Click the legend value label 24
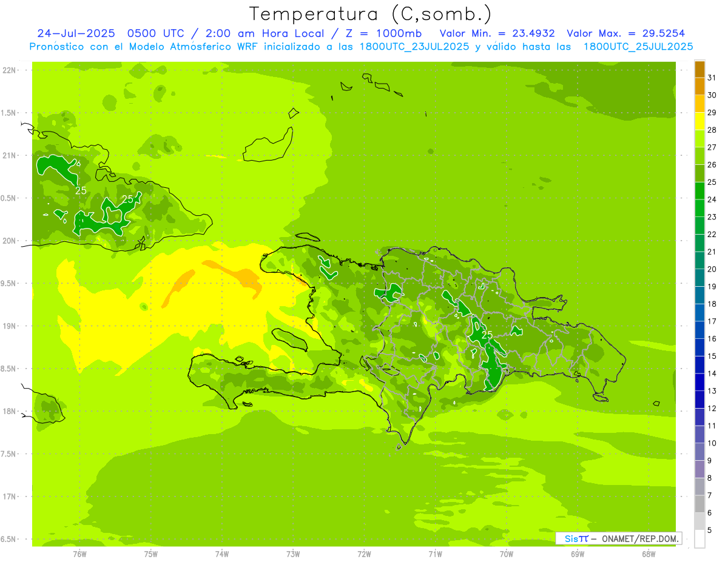 [x=712, y=199]
